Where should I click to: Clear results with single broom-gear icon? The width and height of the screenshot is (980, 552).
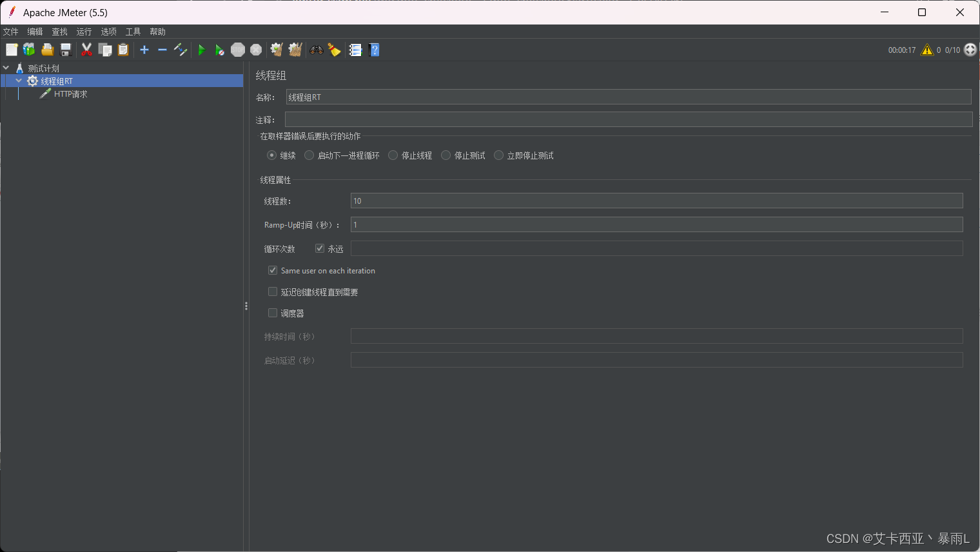click(x=277, y=50)
